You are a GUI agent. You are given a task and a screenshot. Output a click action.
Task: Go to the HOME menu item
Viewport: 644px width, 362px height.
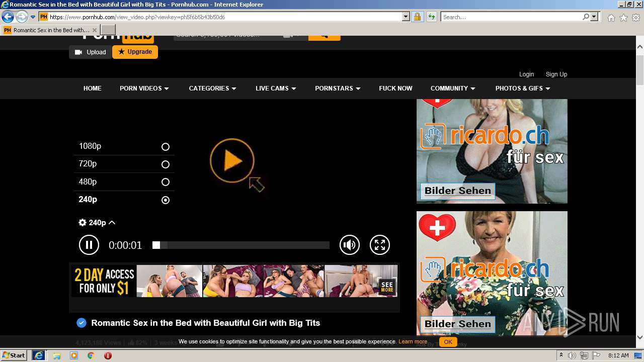click(x=93, y=88)
